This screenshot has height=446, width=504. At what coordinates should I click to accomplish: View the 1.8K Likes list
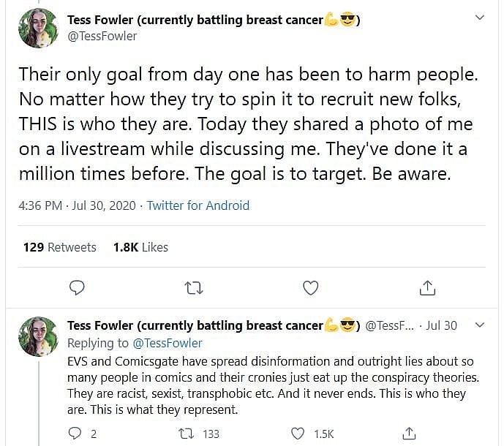[x=140, y=247]
